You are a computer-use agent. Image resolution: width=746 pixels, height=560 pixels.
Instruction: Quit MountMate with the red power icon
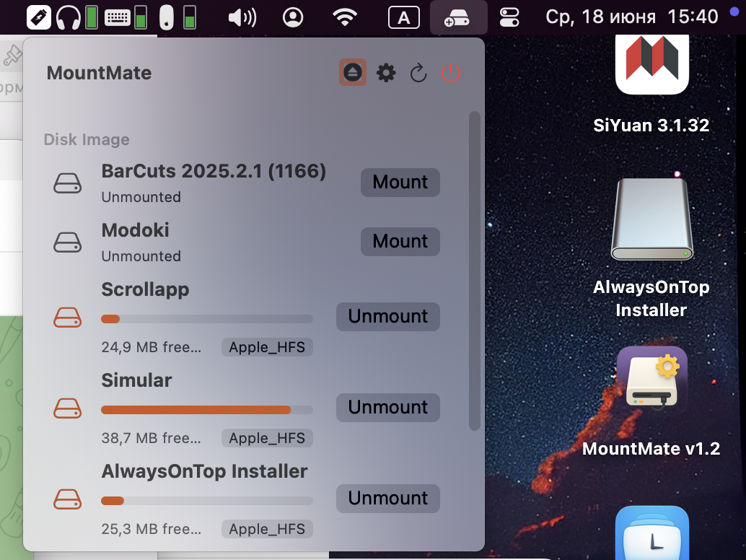[450, 73]
